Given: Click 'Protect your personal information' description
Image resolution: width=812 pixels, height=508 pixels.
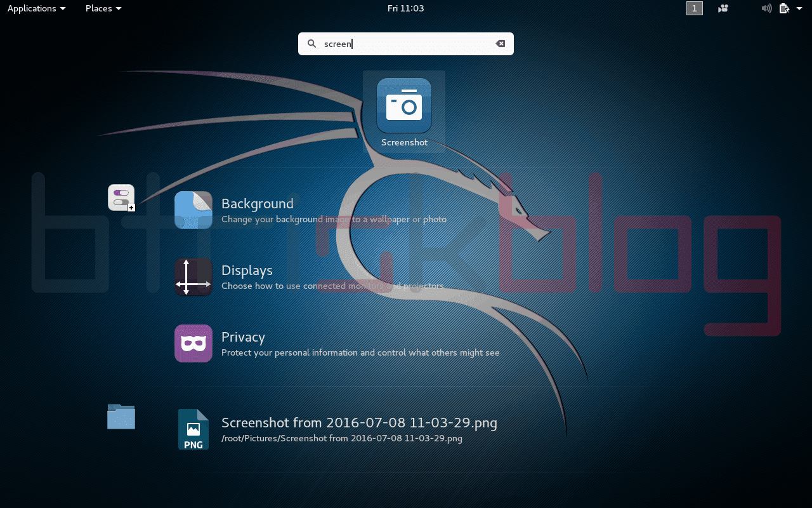Looking at the screenshot, I should tap(360, 352).
